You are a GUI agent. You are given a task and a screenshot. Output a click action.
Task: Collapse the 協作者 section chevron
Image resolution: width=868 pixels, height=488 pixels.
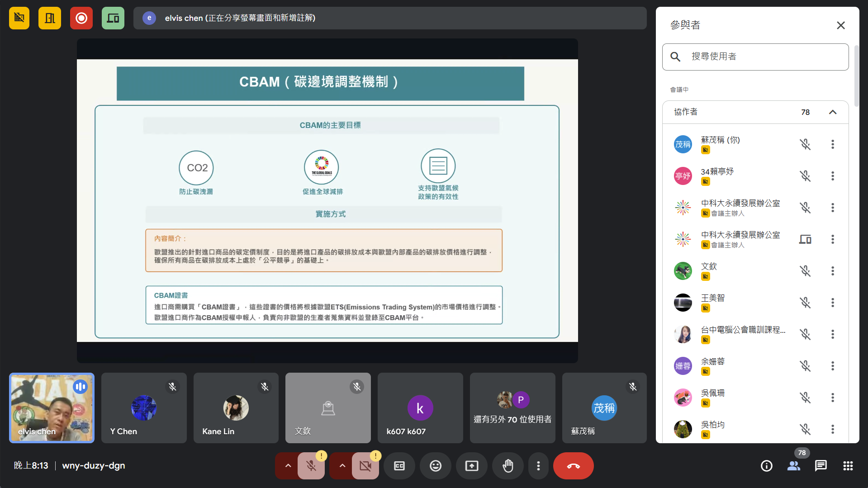coord(832,112)
